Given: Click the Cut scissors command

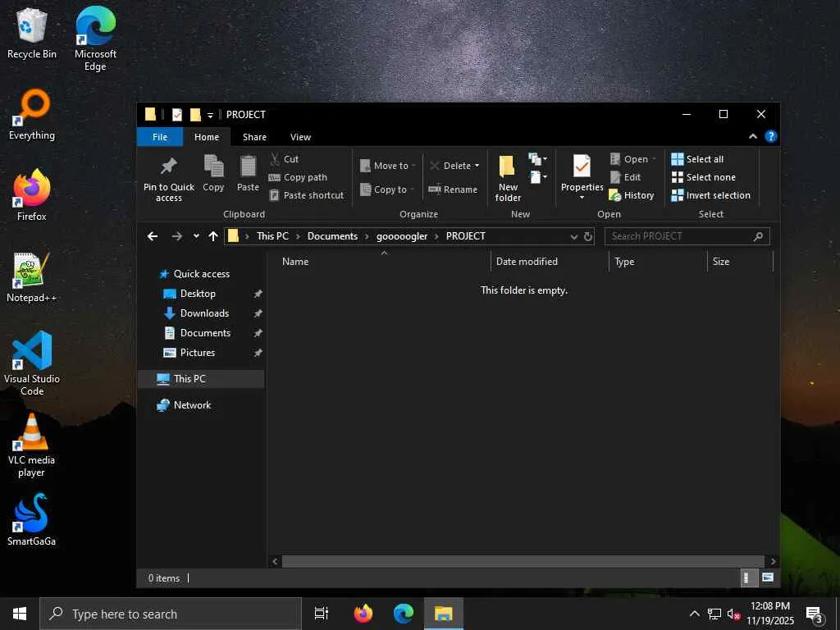Looking at the screenshot, I should click(x=284, y=159).
